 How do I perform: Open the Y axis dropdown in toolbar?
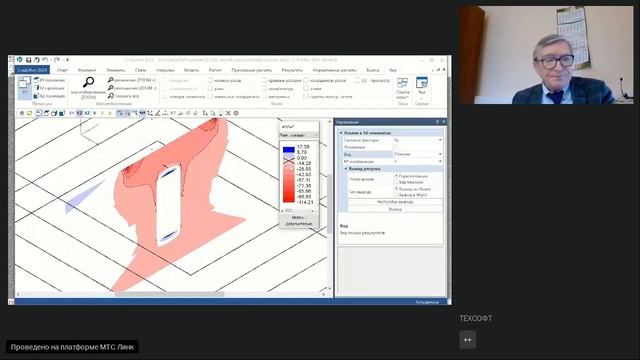(94, 113)
